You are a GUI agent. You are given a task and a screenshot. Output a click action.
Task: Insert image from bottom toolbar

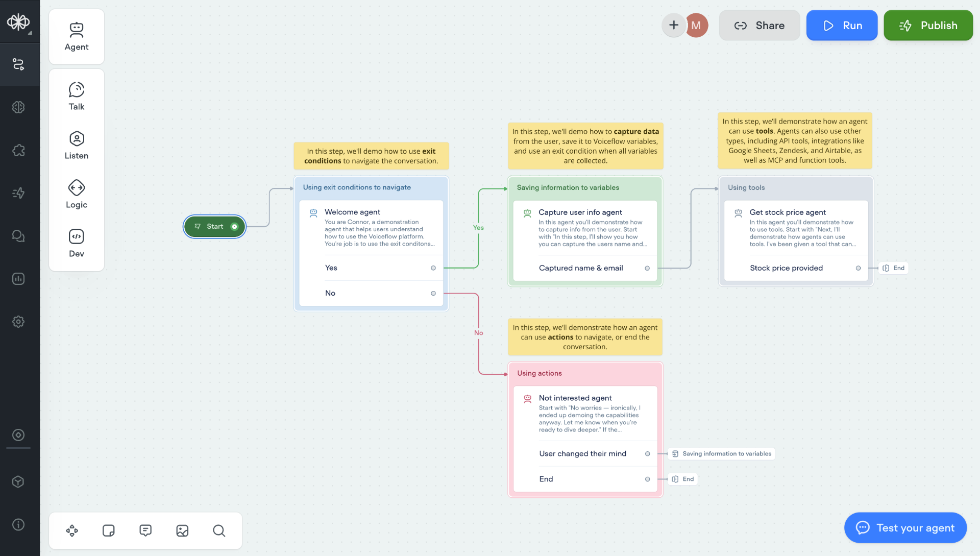click(x=182, y=531)
